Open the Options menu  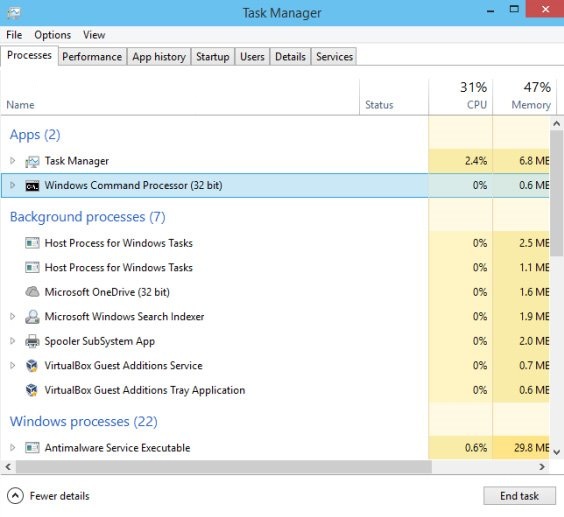[x=53, y=35]
